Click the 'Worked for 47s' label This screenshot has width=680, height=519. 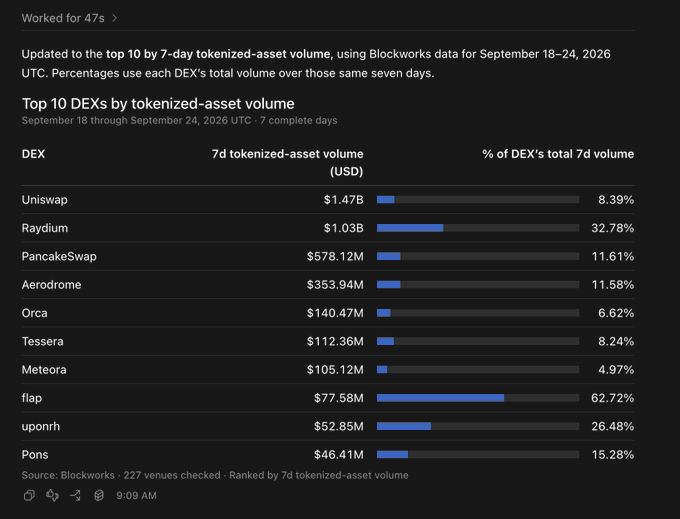click(x=63, y=18)
